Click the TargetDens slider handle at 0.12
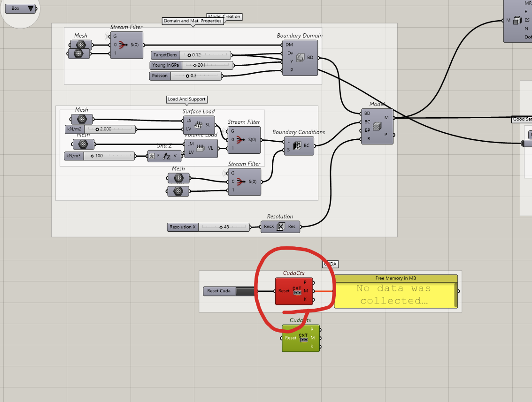The width and height of the screenshot is (532, 402). point(189,55)
